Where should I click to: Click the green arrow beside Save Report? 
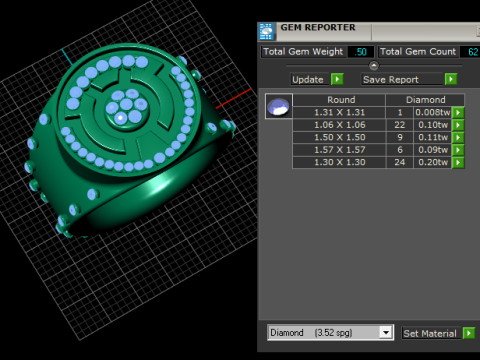click(x=451, y=79)
